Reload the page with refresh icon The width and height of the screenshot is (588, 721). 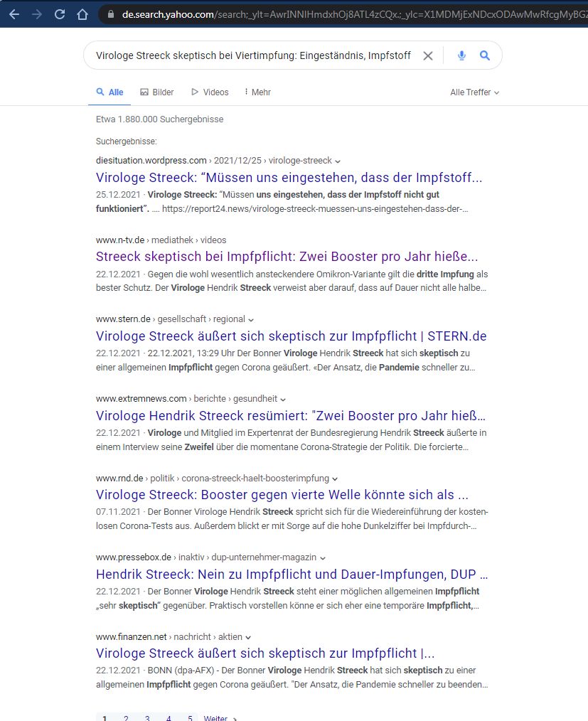click(x=60, y=14)
